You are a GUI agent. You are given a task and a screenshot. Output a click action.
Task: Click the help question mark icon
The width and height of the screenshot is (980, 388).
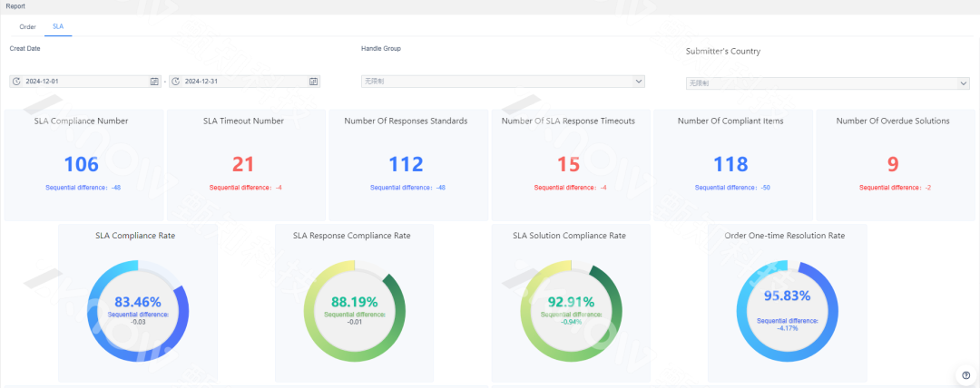965,375
